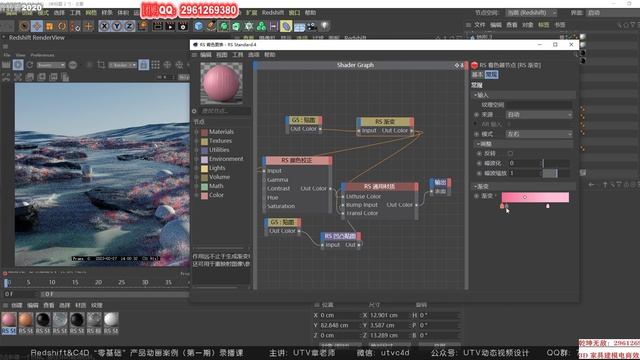Click the node search input field

click(226, 111)
